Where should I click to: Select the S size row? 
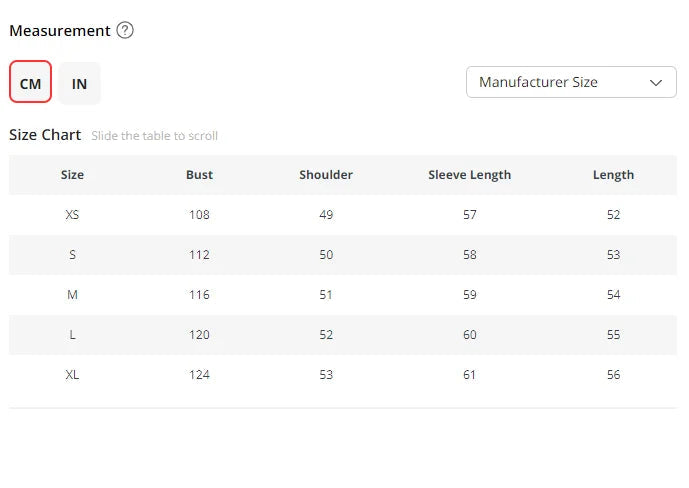pos(343,255)
